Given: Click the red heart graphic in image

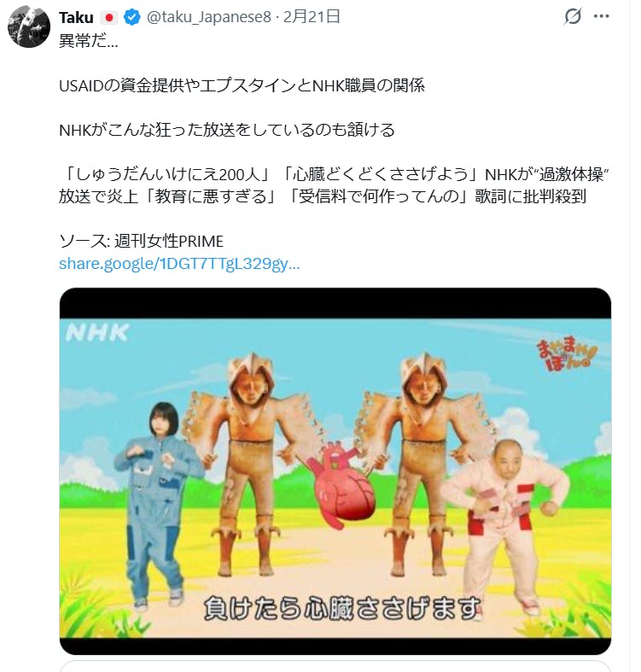Looking at the screenshot, I should click(342, 486).
